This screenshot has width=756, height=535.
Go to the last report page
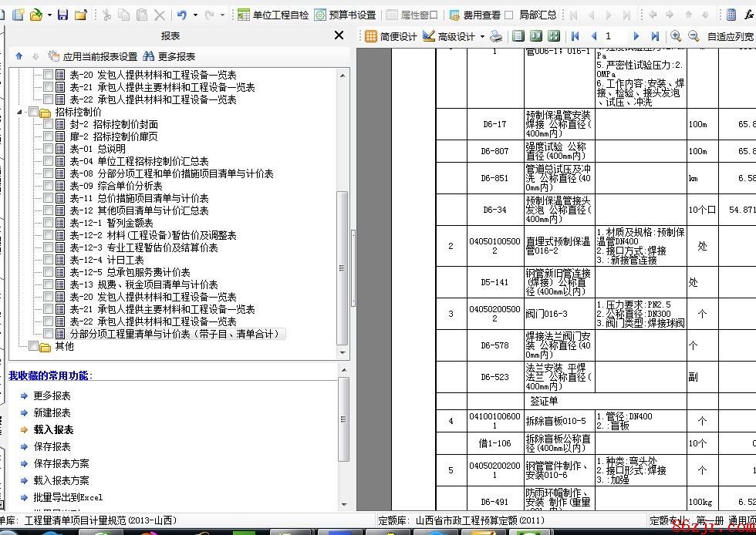point(655,36)
